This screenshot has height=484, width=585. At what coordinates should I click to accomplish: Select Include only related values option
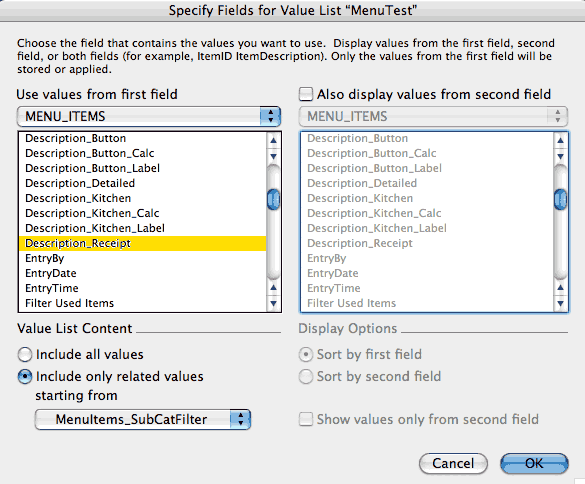25,377
